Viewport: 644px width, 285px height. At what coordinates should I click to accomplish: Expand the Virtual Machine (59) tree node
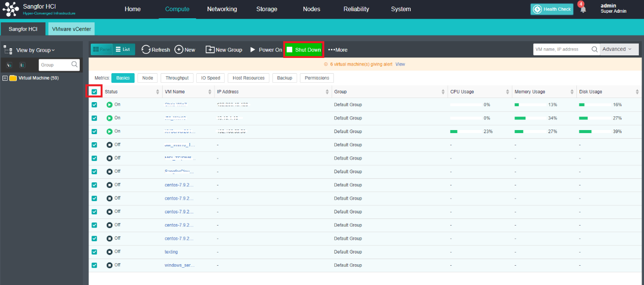[5, 78]
